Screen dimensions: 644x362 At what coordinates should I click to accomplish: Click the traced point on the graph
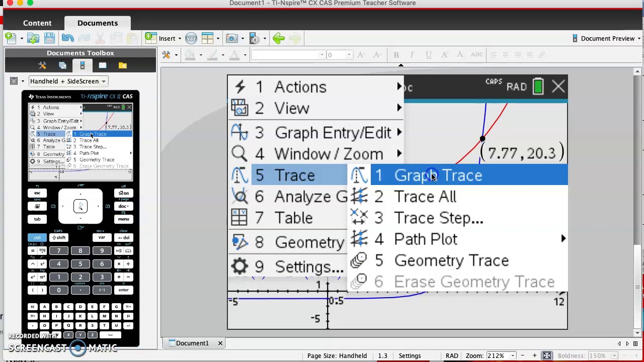(x=482, y=139)
